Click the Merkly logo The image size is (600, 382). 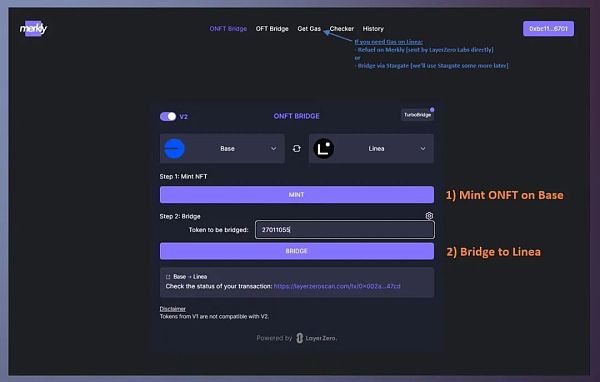click(33, 29)
